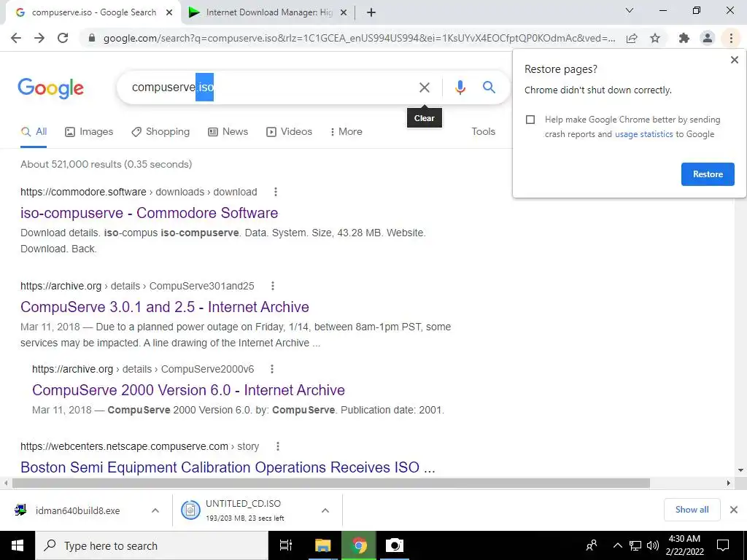Screen dimensions: 747x560
Task: Open the camera app on the taskbar
Action: (x=394, y=545)
